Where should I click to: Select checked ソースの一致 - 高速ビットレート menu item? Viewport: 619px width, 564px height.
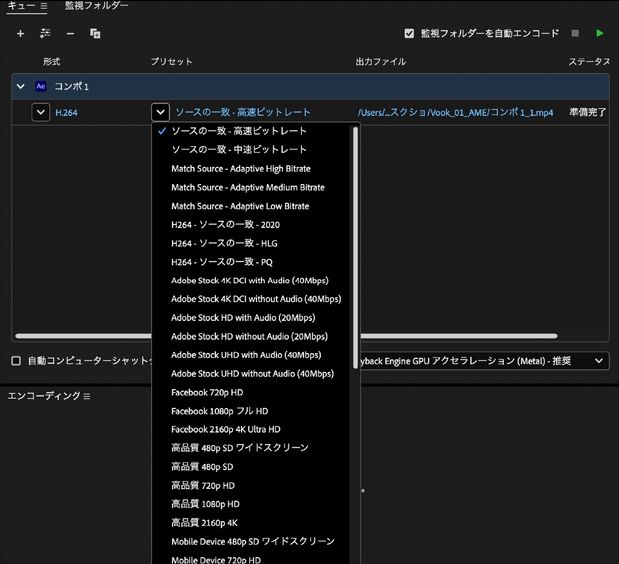252,131
